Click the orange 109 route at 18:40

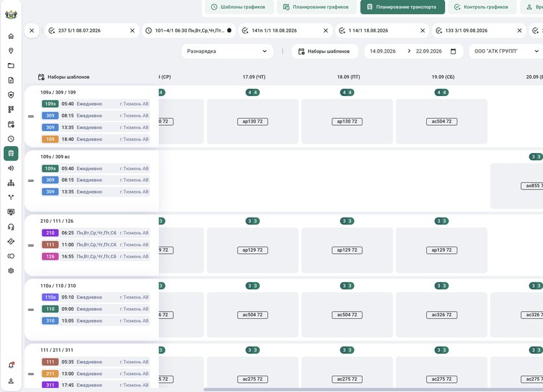point(50,139)
